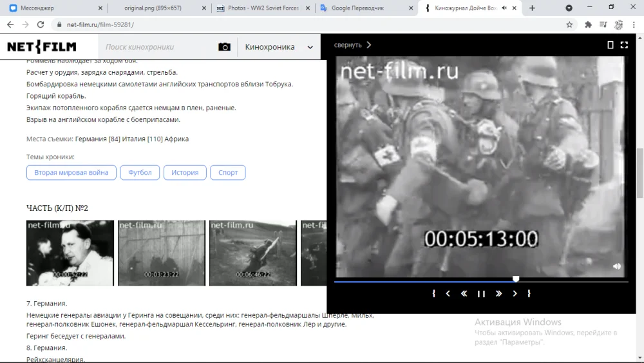644x363 pixels.
Task: Open the browser extensions puzzle icon
Action: 588,25
